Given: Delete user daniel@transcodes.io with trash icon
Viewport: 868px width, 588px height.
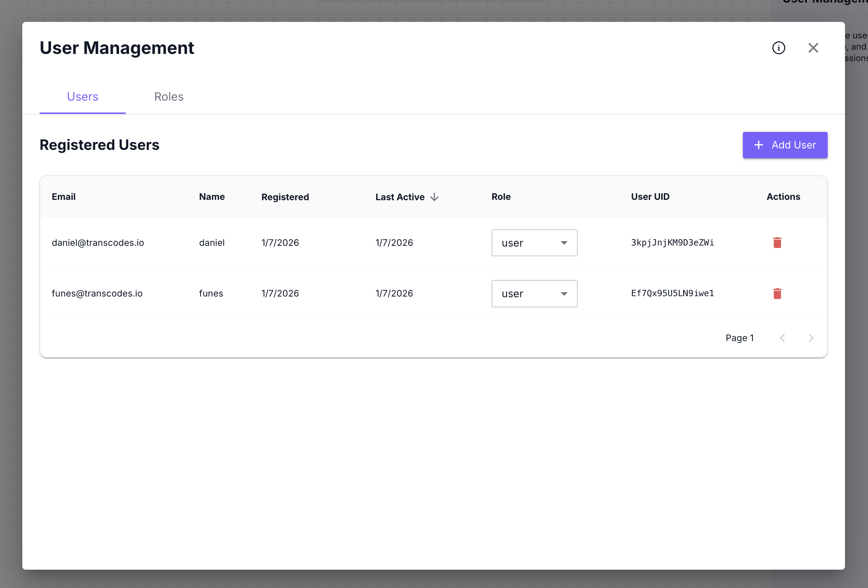Looking at the screenshot, I should tap(777, 243).
